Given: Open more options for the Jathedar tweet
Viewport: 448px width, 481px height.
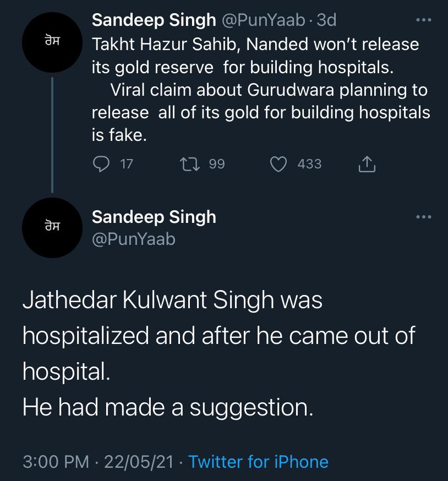Looking at the screenshot, I should click(x=423, y=217).
